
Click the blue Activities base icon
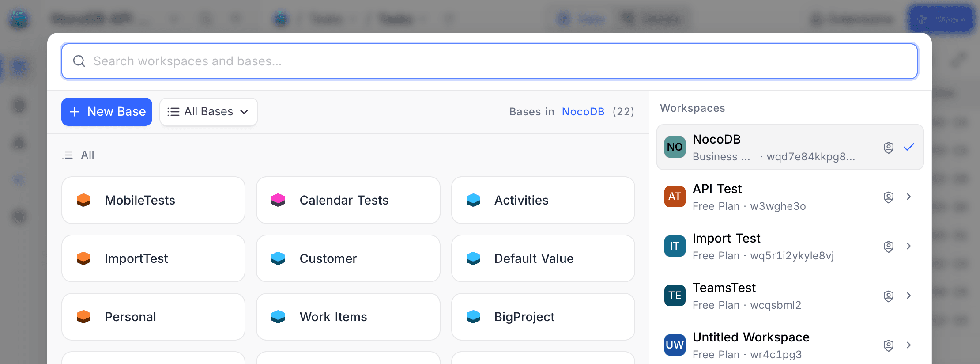click(473, 200)
